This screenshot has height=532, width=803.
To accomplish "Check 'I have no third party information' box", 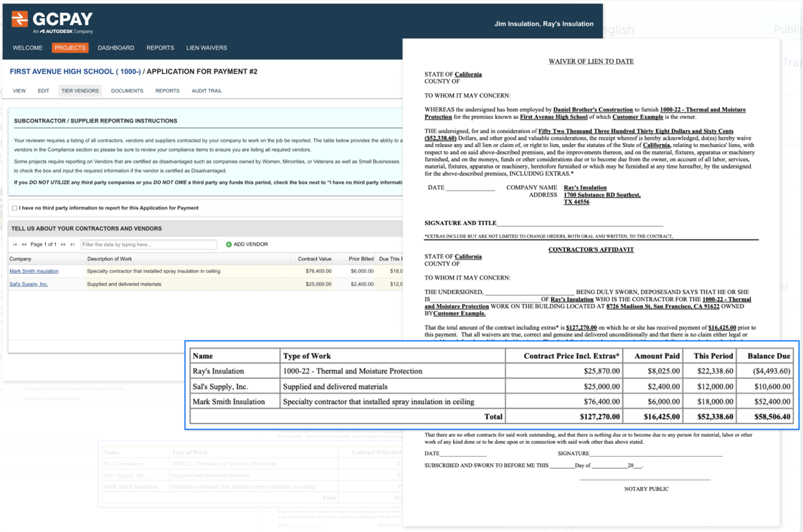I will coord(14,208).
